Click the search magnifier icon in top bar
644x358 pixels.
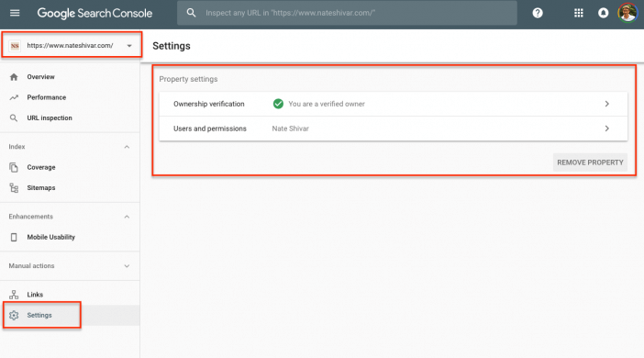click(191, 13)
